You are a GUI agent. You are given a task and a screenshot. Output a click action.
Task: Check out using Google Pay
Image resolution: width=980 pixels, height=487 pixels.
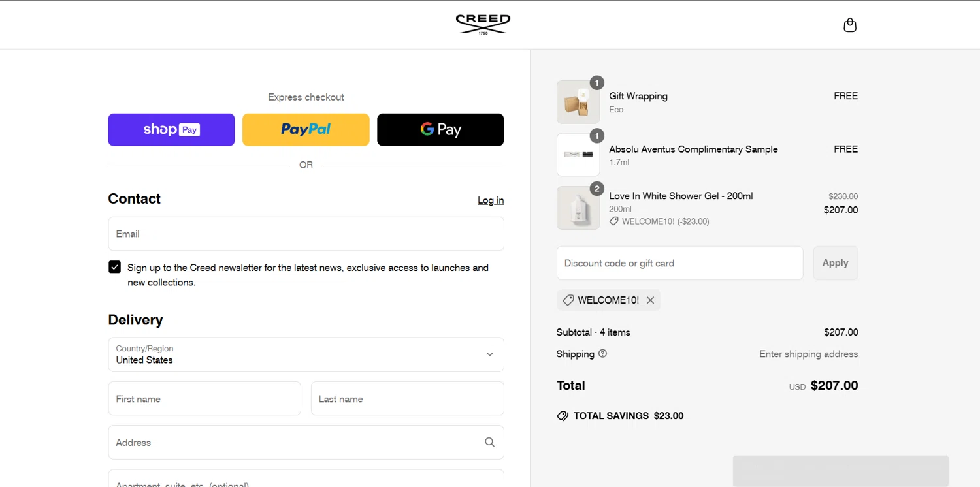pos(440,130)
